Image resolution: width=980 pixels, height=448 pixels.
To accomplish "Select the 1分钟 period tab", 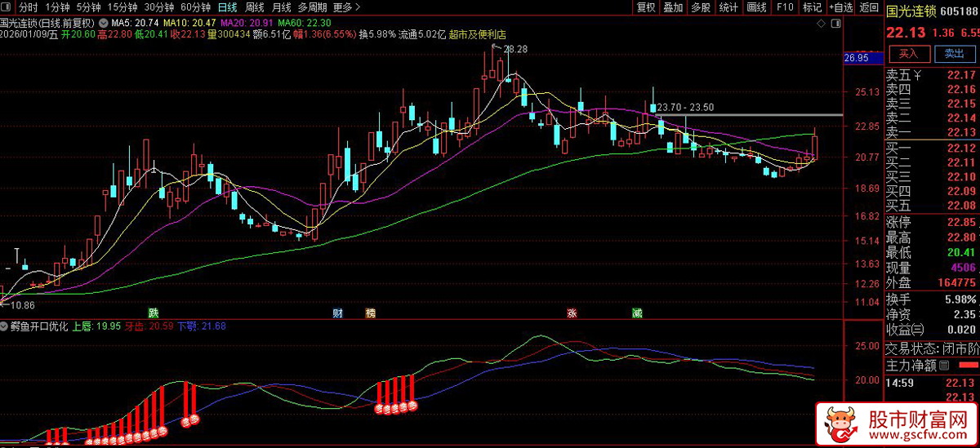I will click(x=58, y=7).
